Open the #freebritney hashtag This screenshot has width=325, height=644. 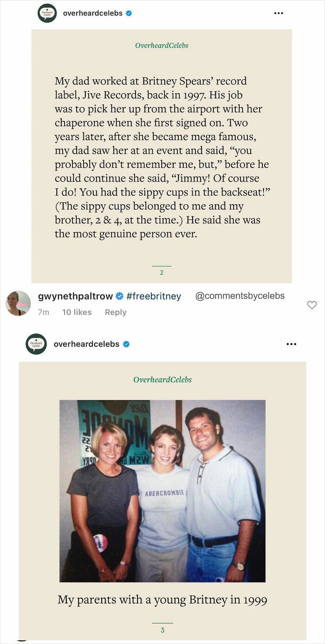click(x=153, y=296)
